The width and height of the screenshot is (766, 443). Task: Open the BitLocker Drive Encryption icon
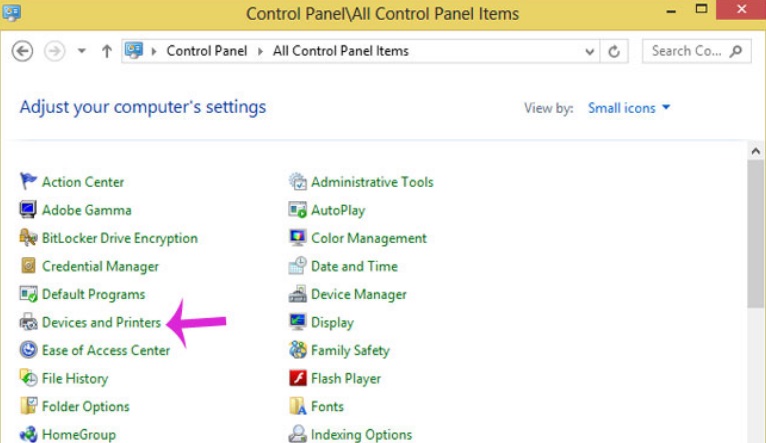point(28,238)
